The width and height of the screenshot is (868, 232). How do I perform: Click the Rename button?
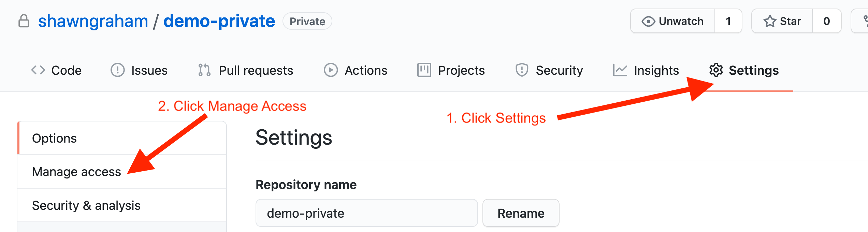pos(521,213)
